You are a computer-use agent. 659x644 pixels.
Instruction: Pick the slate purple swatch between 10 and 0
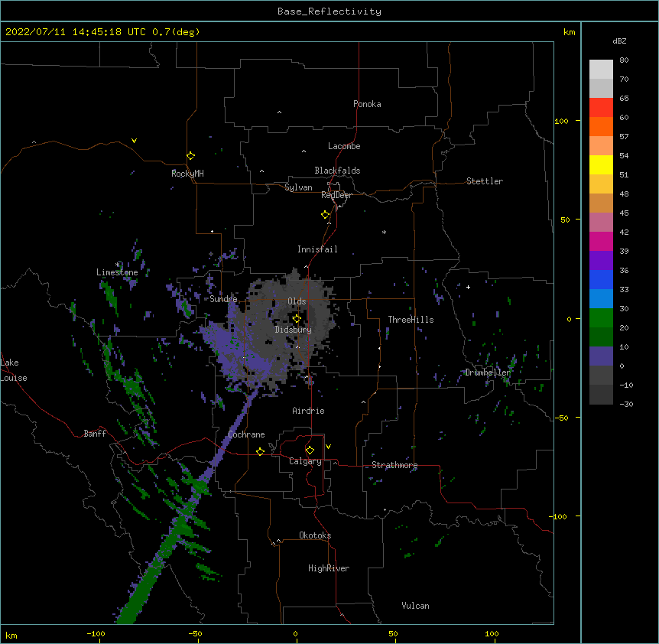pos(601,356)
